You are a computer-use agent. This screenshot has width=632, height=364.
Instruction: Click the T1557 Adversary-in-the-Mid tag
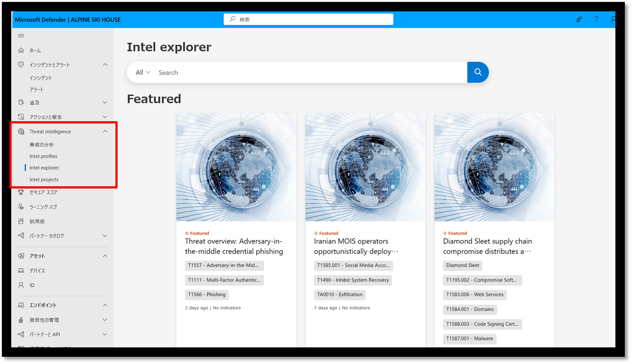coord(224,265)
